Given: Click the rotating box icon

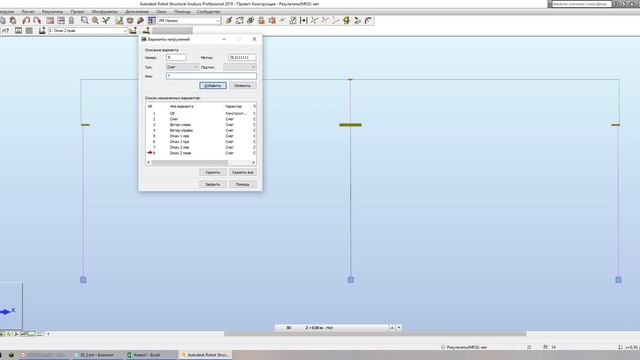Looking at the screenshot, I should (x=240, y=20).
